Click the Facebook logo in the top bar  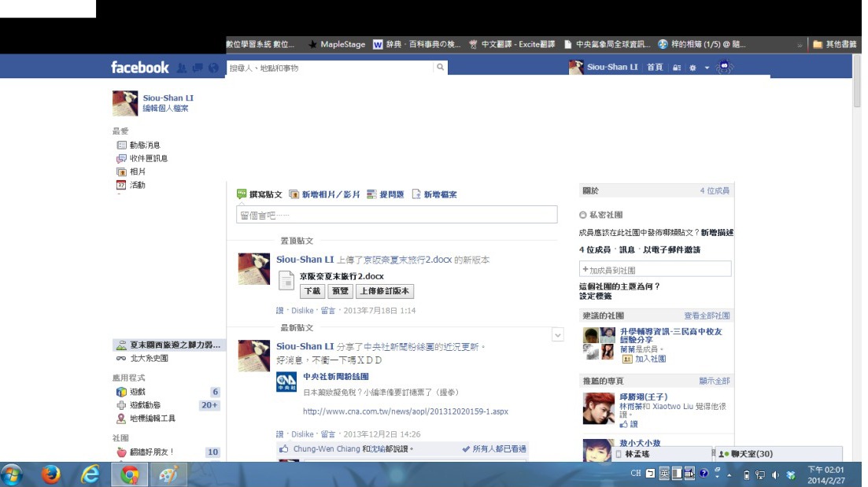(x=139, y=68)
